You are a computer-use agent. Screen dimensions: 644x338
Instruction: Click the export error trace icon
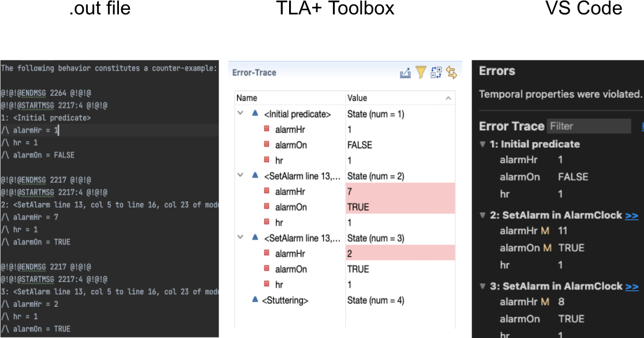click(x=405, y=73)
